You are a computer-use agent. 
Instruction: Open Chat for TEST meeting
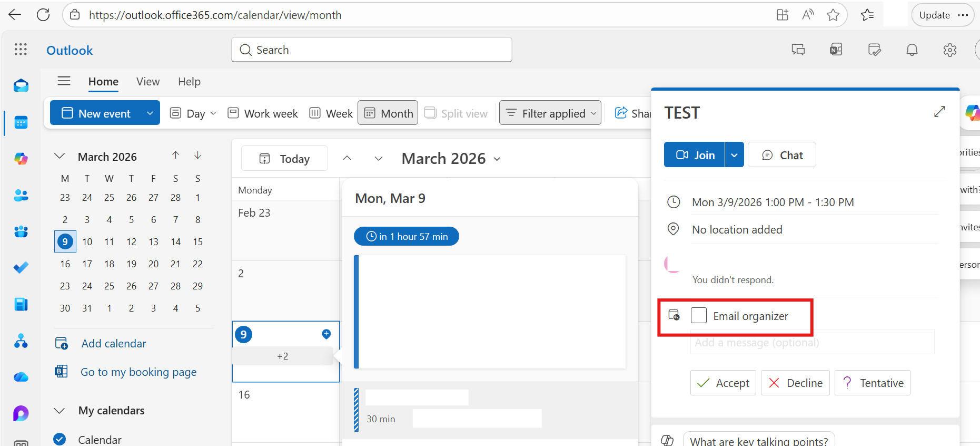point(782,154)
